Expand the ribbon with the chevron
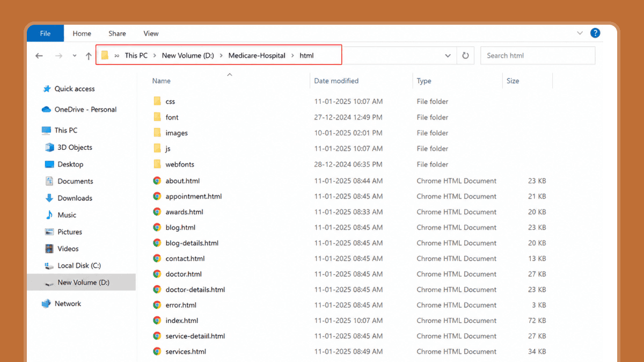This screenshot has height=362, width=644. click(580, 33)
